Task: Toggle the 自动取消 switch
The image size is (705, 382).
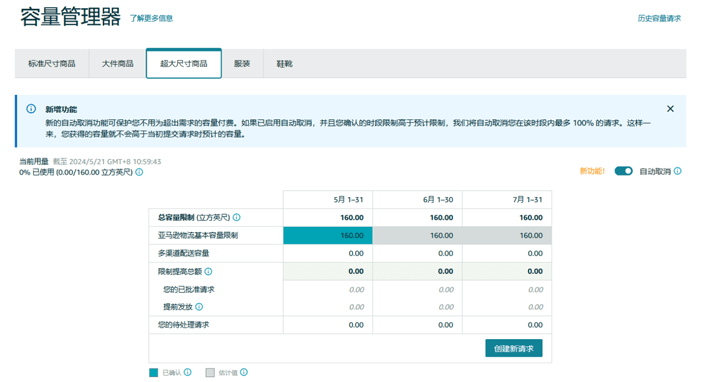Action: coord(624,171)
